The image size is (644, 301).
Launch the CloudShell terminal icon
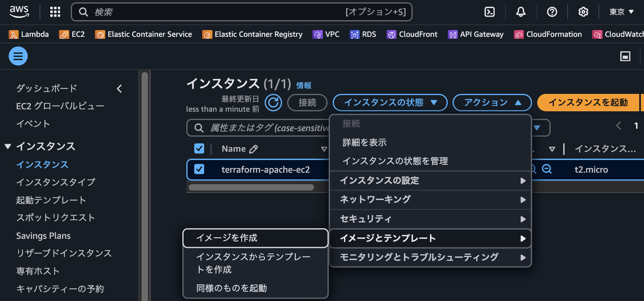[490, 12]
